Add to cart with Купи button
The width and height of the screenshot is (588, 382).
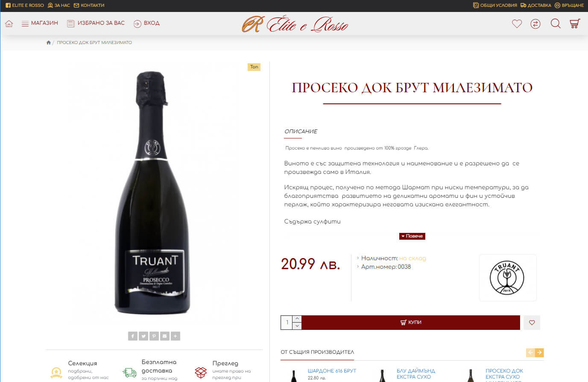tap(411, 323)
